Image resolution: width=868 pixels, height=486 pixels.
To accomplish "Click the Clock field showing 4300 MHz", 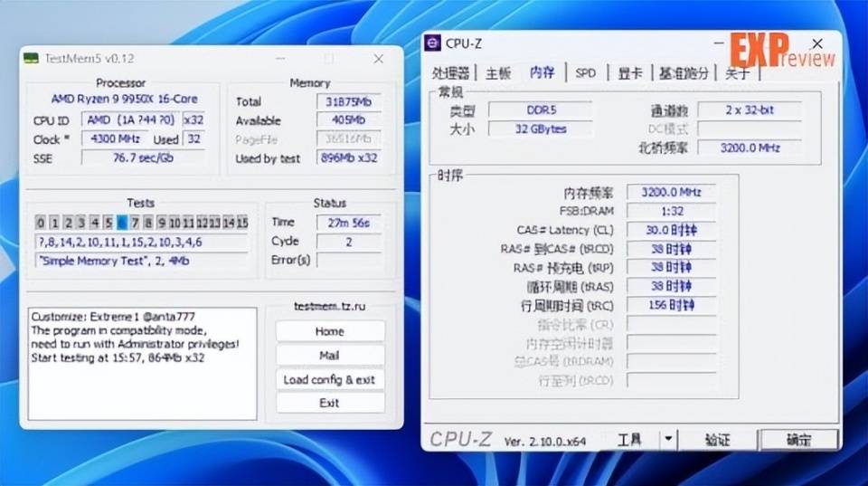I will click(115, 138).
